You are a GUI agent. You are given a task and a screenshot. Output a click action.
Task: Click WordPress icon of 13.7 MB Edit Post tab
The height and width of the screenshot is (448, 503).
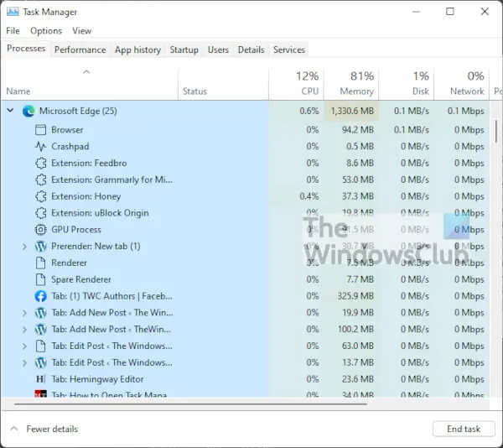click(x=40, y=362)
